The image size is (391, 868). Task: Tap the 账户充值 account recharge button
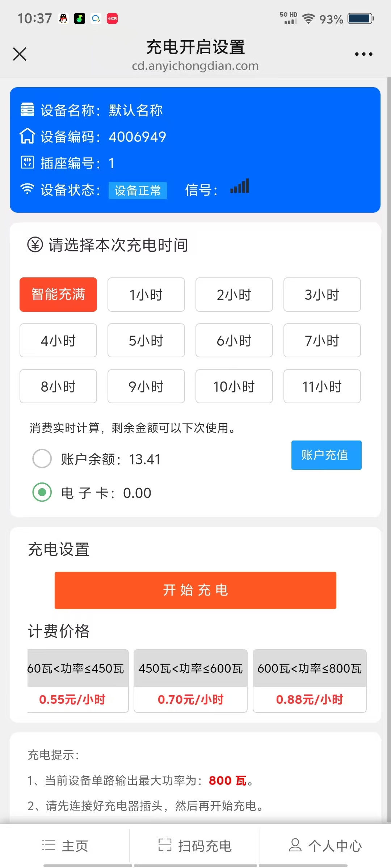click(326, 455)
